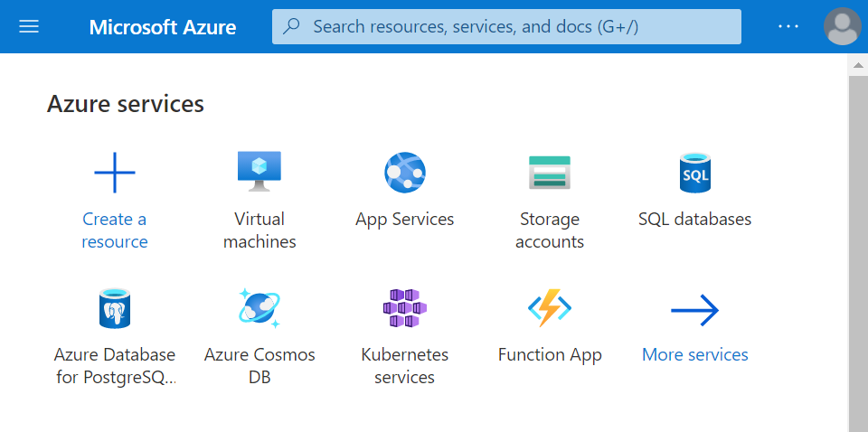Screen dimensions: 868x432
Task: Open the Storage accounts icon
Action: tap(549, 173)
